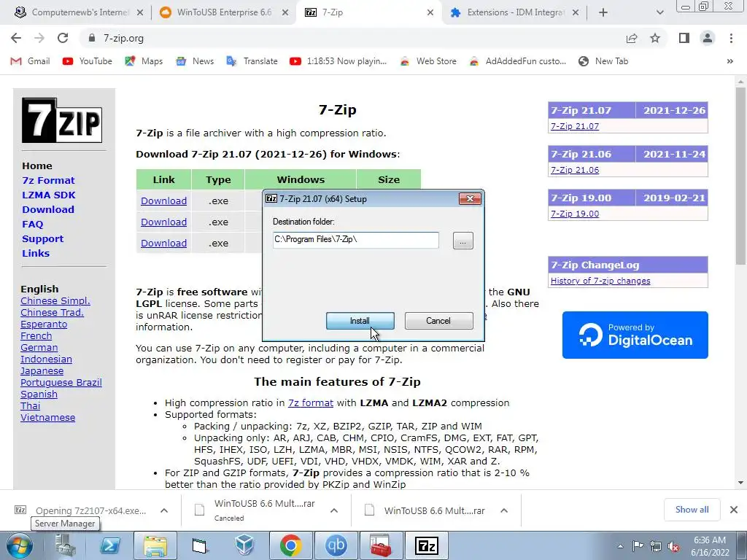The image size is (747, 560).
Task: Open Chrome's three-dot menu
Action: click(731, 38)
